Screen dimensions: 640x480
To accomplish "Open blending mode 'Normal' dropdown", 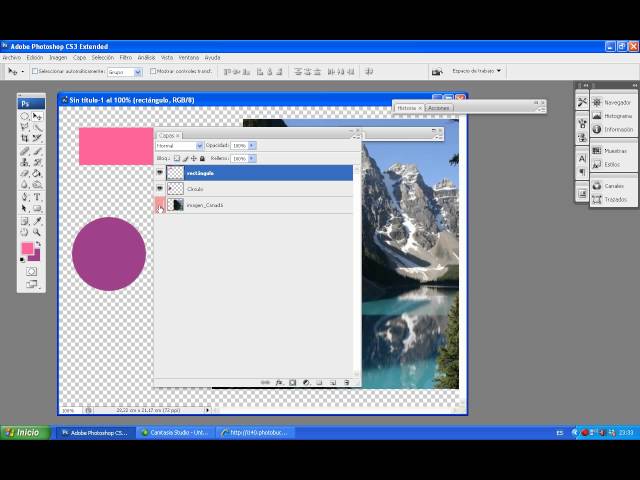I will coord(180,146).
